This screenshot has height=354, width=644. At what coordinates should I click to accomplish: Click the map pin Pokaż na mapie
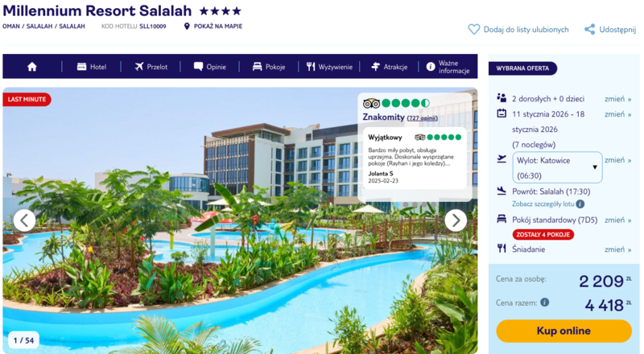pos(187,27)
